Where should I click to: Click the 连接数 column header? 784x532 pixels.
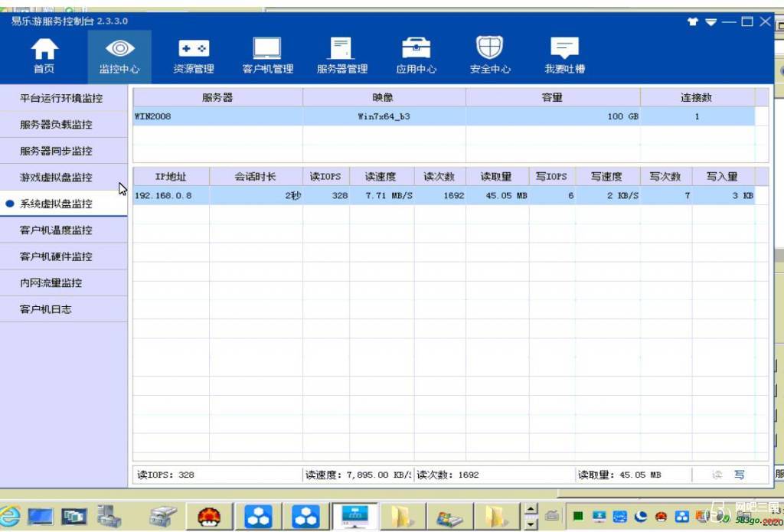(x=697, y=97)
